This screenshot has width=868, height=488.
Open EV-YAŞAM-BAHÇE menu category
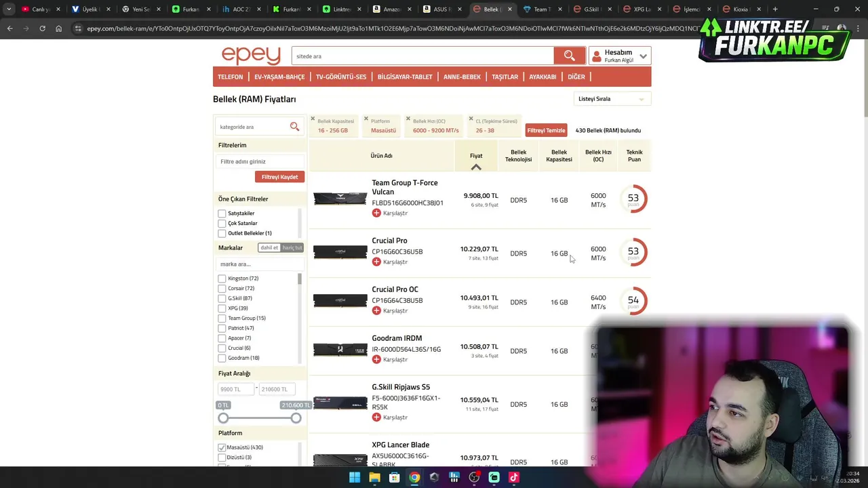pyautogui.click(x=279, y=77)
